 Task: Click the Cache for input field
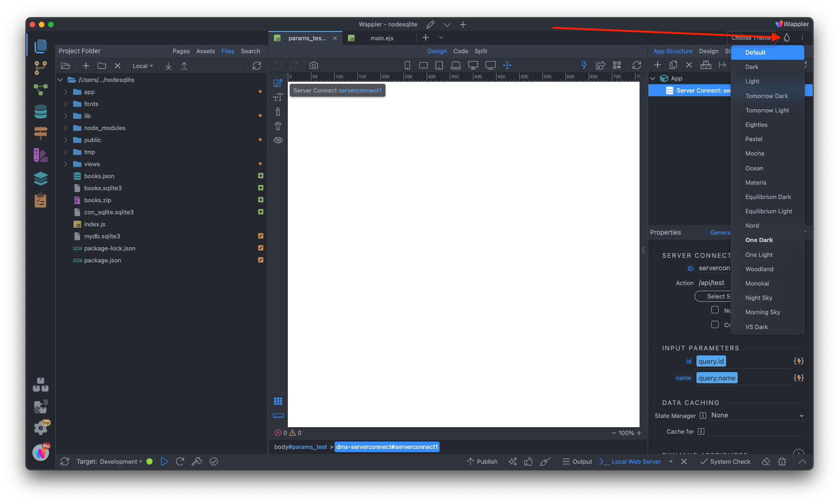(755, 431)
